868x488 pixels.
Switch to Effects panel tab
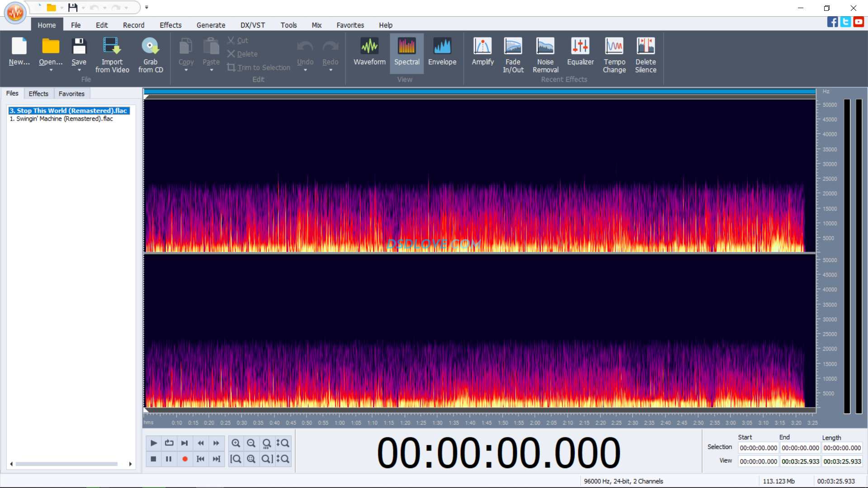click(x=38, y=94)
